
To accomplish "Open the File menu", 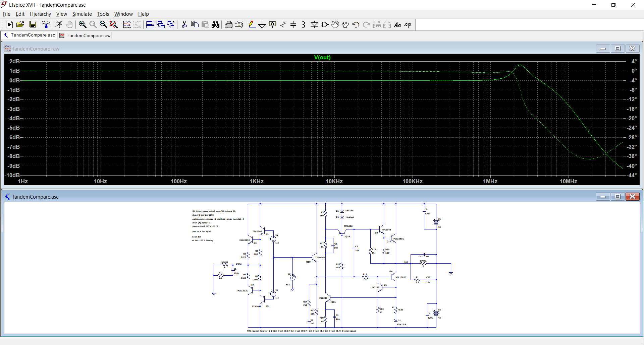I will (6, 14).
